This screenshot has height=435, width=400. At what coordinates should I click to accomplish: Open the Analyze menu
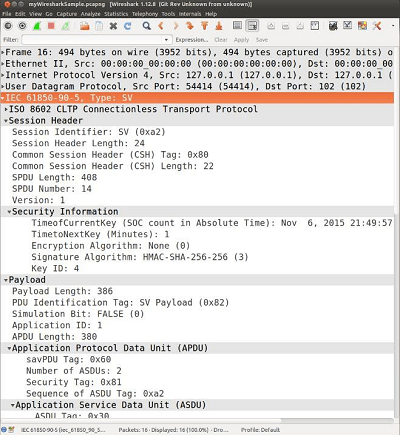tap(90, 14)
